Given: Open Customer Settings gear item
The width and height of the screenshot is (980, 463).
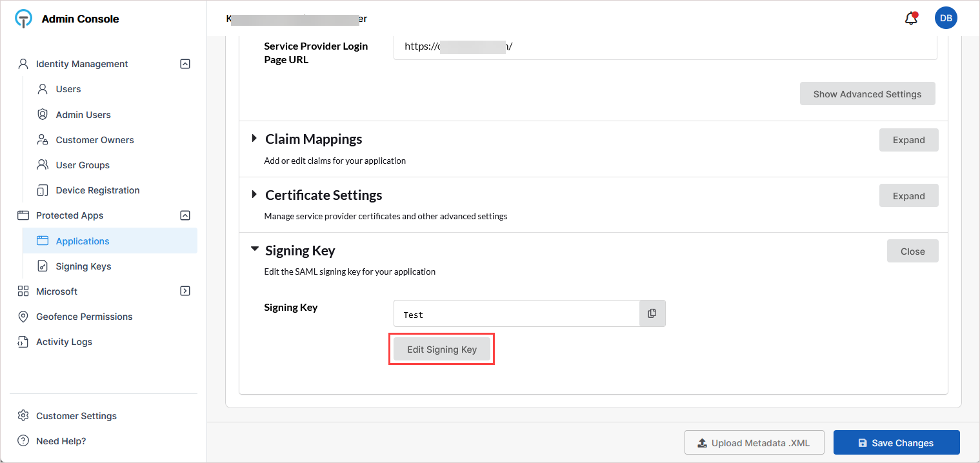Looking at the screenshot, I should (x=24, y=416).
